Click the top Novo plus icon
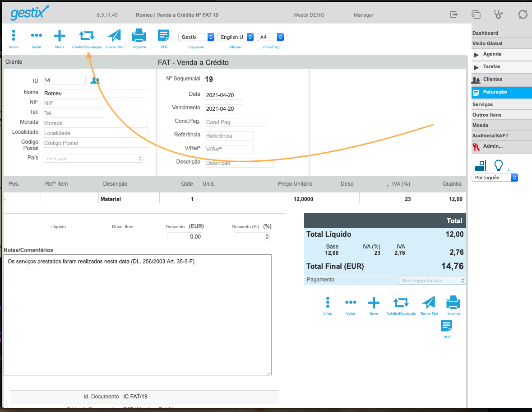The image size is (532, 412). point(60,36)
